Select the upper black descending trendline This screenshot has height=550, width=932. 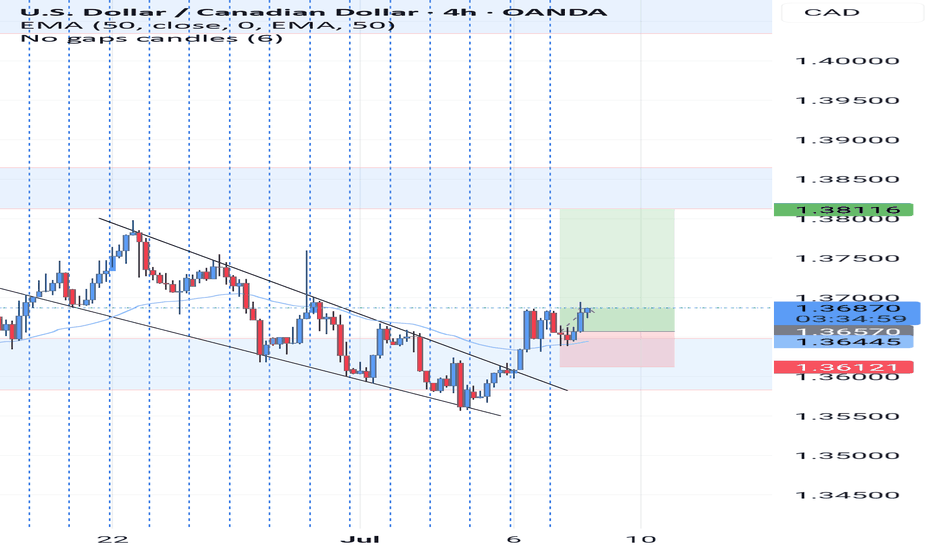coord(333,304)
